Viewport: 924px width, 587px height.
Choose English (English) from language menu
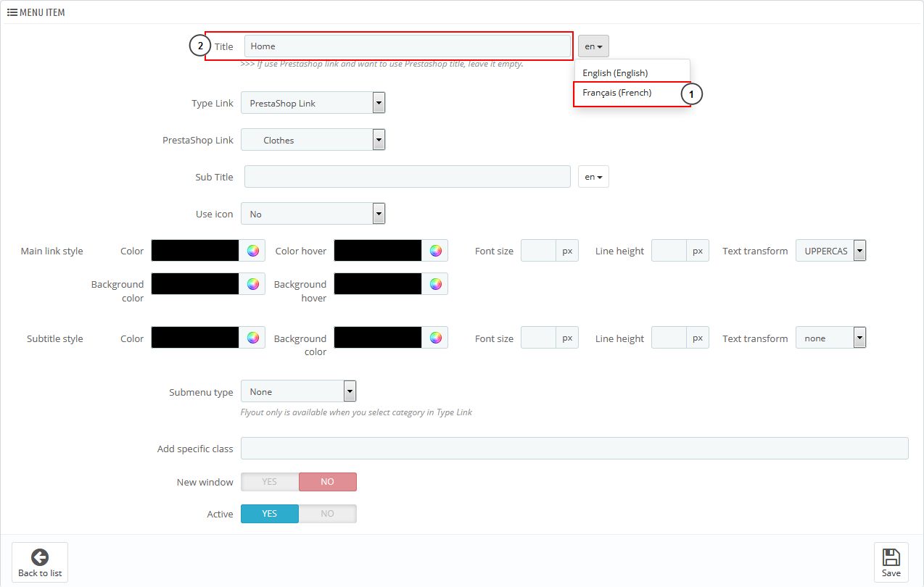click(x=615, y=73)
